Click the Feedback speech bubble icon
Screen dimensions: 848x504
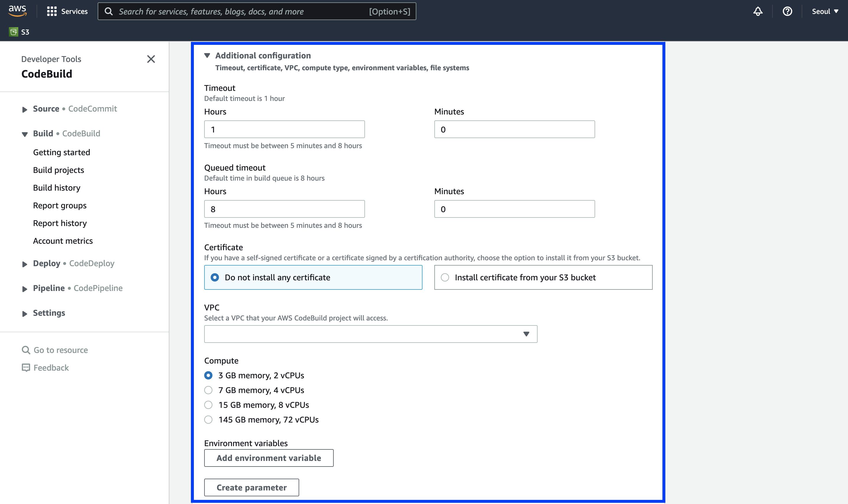coord(26,367)
